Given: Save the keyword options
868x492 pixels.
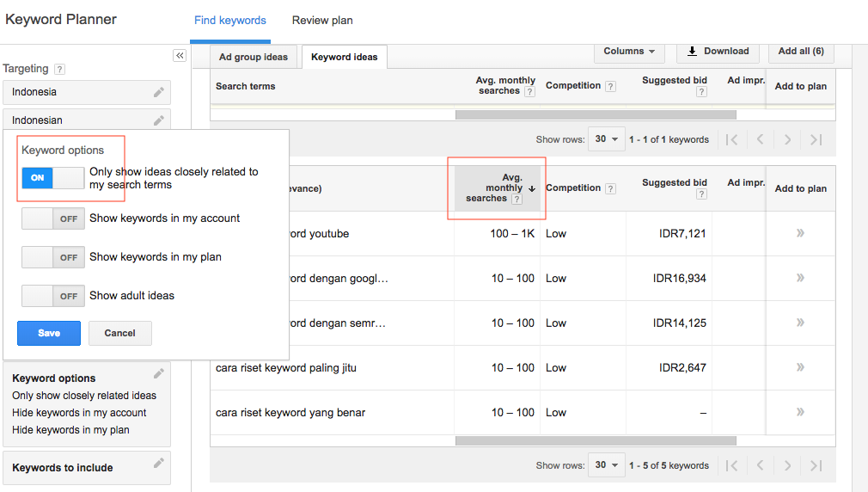Looking at the screenshot, I should [x=49, y=333].
